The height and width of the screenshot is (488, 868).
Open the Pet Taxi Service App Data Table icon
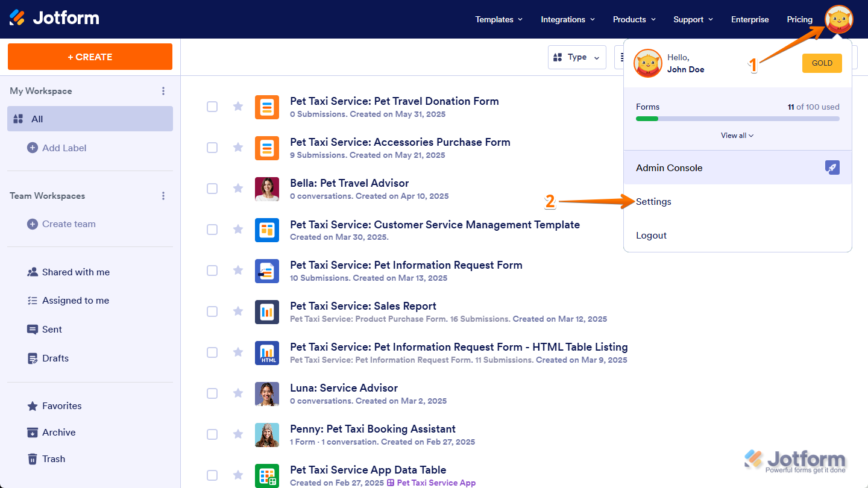coord(267,475)
